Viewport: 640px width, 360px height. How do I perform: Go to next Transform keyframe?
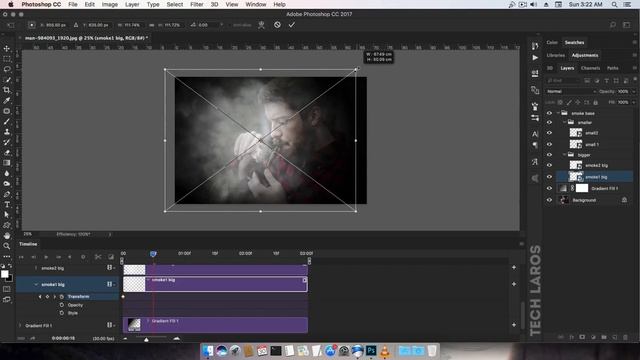point(54,297)
